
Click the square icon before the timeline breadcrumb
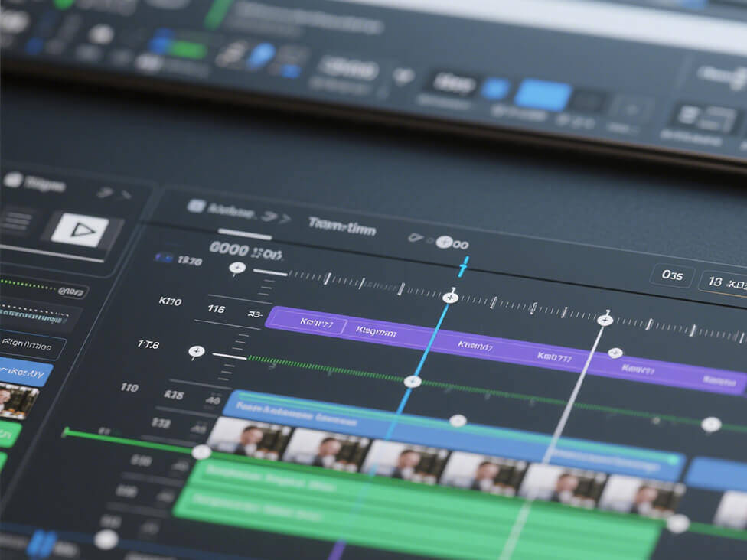(x=196, y=206)
